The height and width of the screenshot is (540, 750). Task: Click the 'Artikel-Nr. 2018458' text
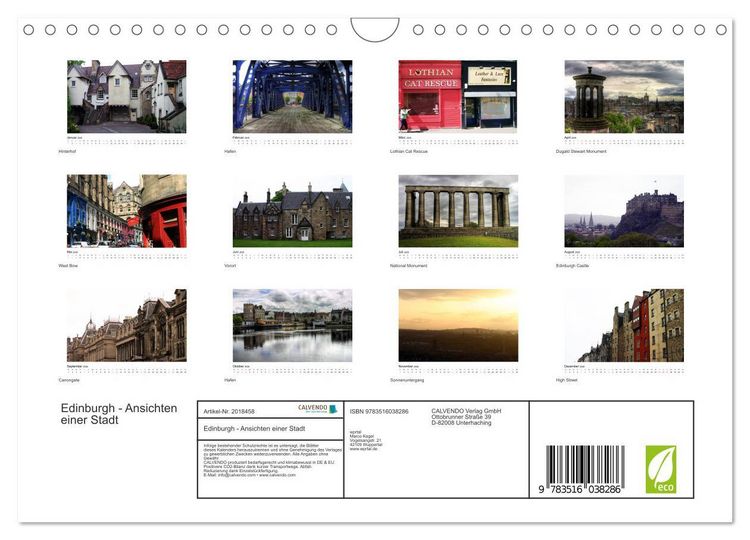click(x=229, y=411)
